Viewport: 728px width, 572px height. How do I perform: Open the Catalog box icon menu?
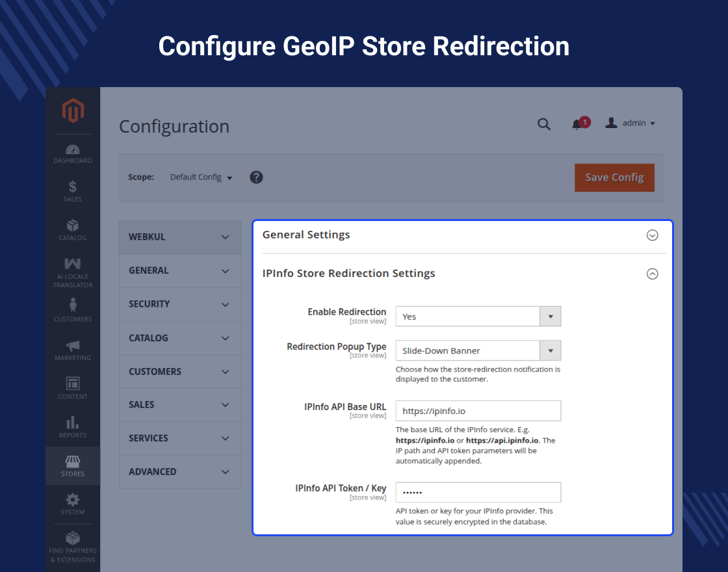(72, 230)
